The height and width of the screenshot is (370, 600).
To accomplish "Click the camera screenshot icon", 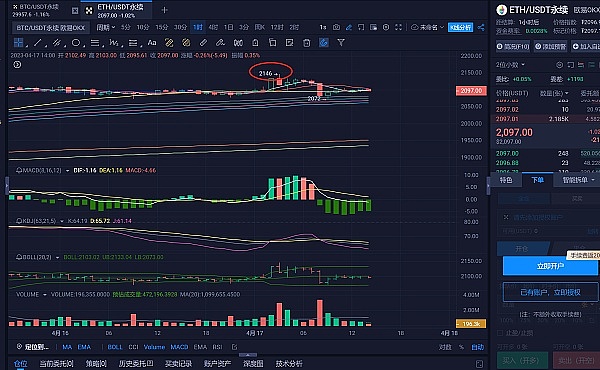I will pyautogui.click(x=336, y=27).
